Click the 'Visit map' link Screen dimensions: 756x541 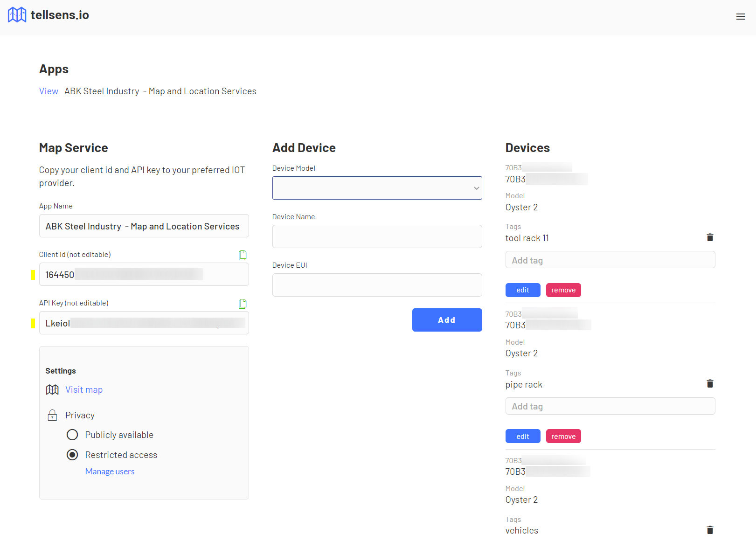point(84,389)
